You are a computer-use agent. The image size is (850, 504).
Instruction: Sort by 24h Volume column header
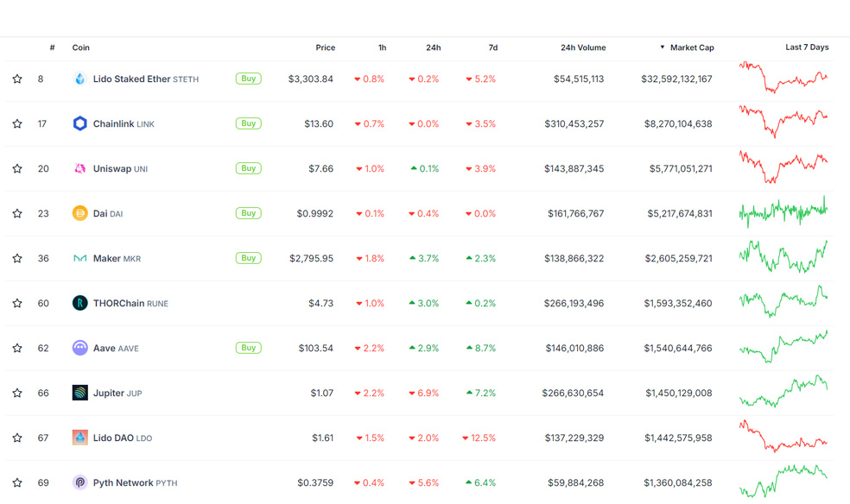tap(583, 47)
